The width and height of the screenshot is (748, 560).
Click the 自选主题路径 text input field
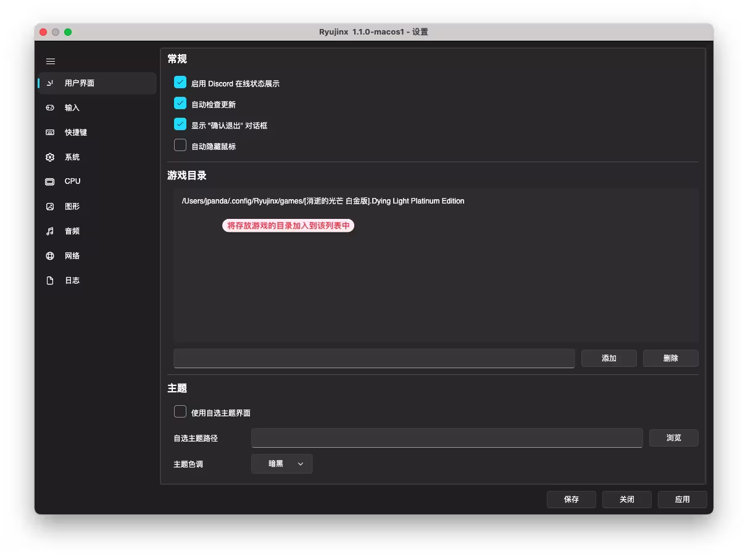click(x=446, y=438)
